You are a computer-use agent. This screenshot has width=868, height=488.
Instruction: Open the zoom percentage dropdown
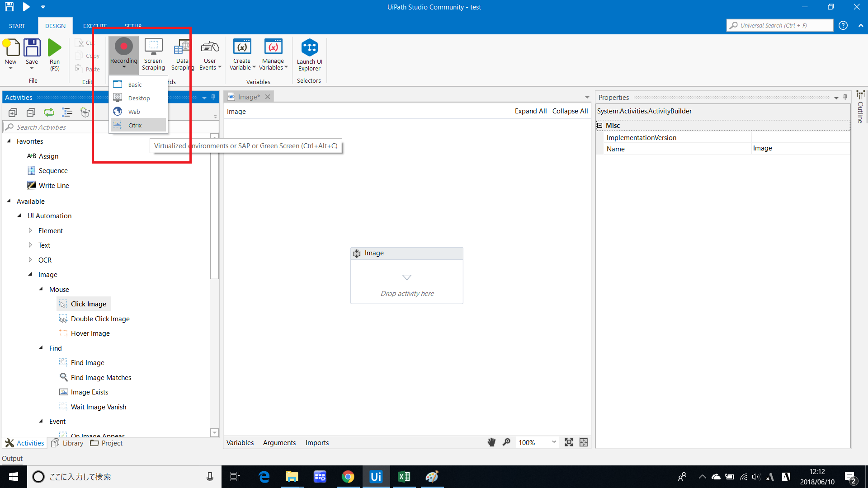(553, 442)
